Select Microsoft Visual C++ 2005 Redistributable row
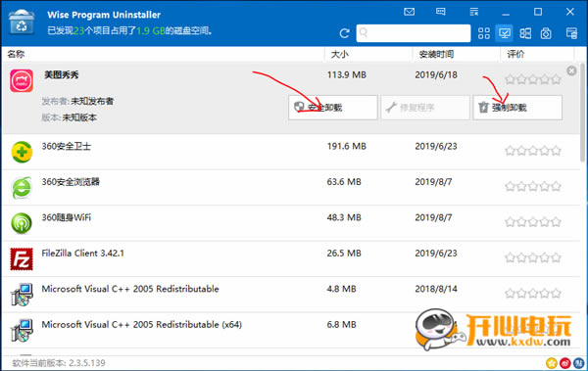Screen dimensions: 588x371 coord(291,295)
